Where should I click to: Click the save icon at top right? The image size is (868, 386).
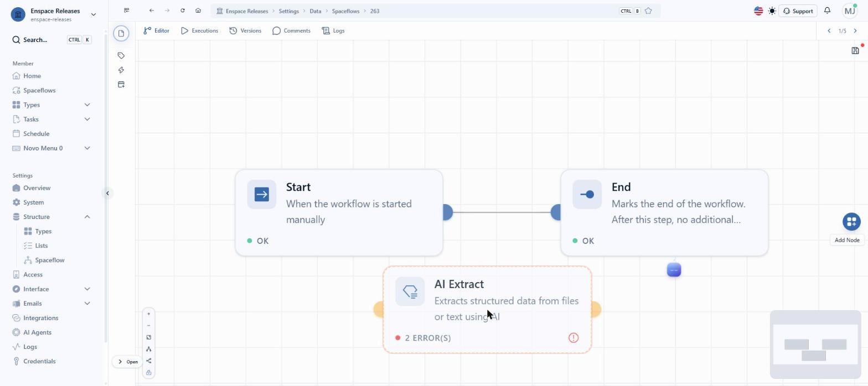click(855, 50)
